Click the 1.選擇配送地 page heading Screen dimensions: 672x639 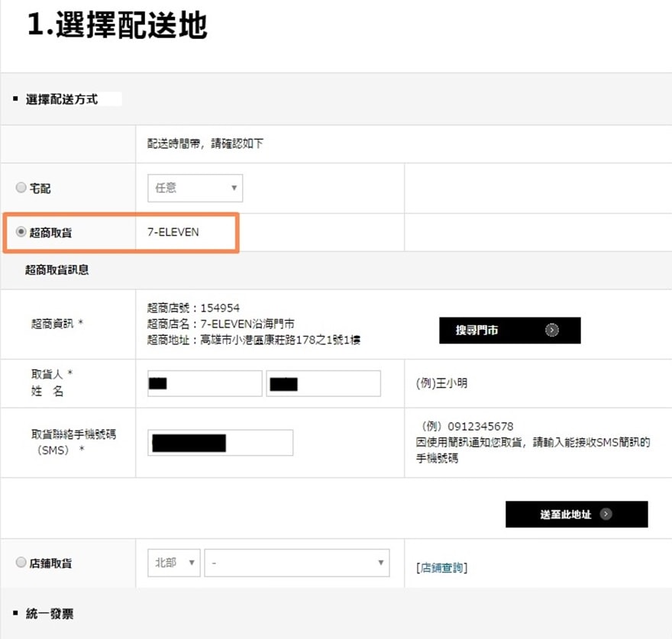point(117,26)
